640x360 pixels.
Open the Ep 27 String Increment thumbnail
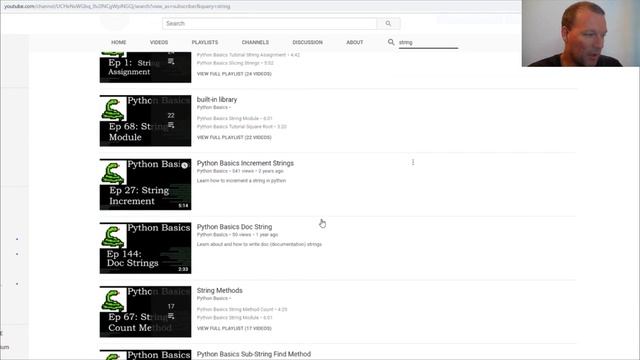(x=145, y=184)
